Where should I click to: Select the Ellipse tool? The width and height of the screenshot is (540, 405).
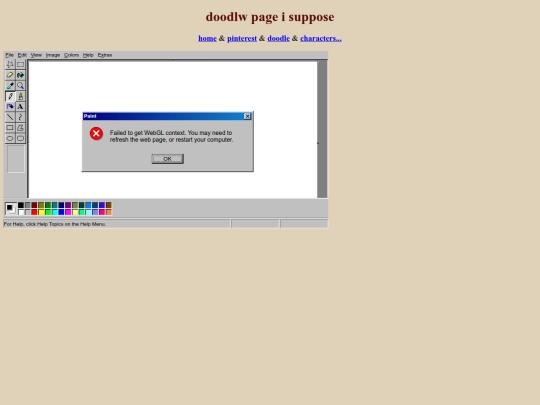(10, 138)
